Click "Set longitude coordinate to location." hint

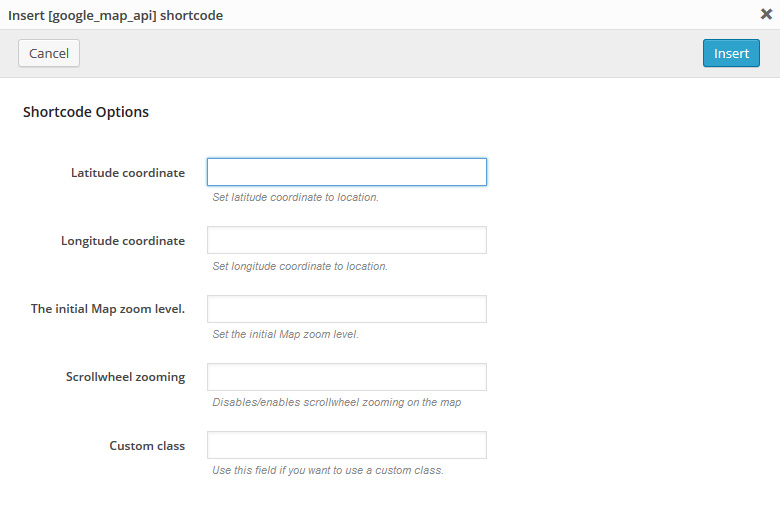[x=300, y=266]
